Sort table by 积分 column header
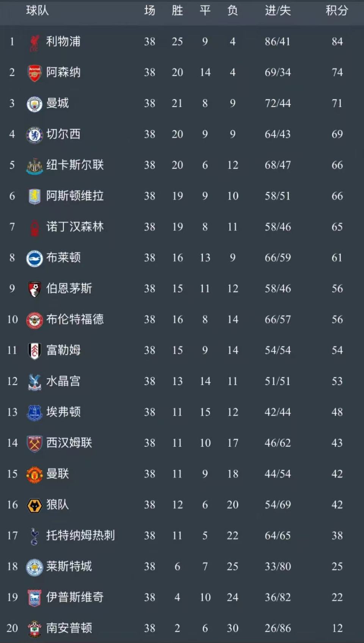Screen dimensions: 364x643 click(337, 11)
